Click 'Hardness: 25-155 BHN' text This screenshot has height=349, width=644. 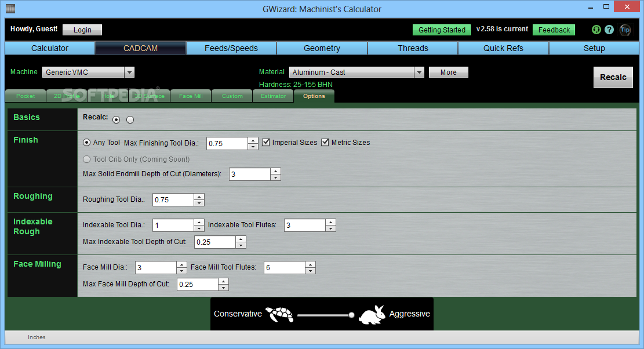pyautogui.click(x=296, y=85)
